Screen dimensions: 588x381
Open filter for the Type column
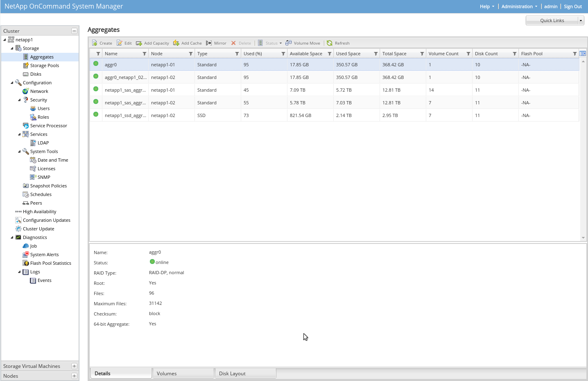coord(237,54)
